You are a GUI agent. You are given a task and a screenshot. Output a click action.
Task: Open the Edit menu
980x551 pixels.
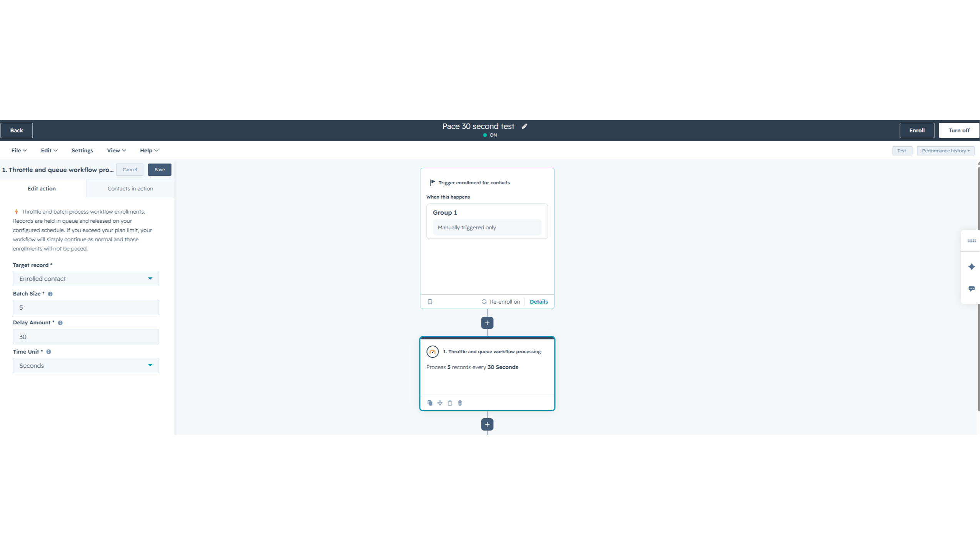tap(49, 150)
